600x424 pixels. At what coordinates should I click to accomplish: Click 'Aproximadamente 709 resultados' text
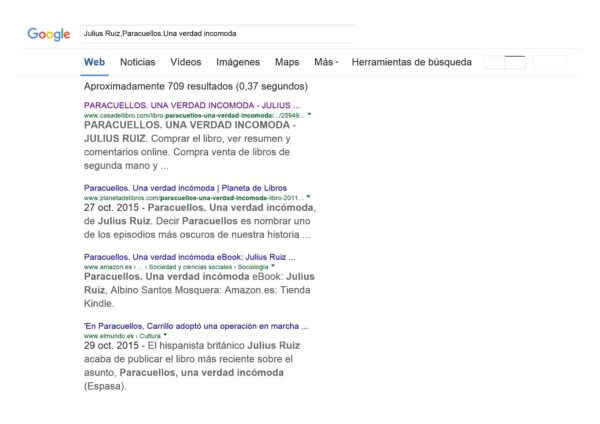click(x=196, y=86)
